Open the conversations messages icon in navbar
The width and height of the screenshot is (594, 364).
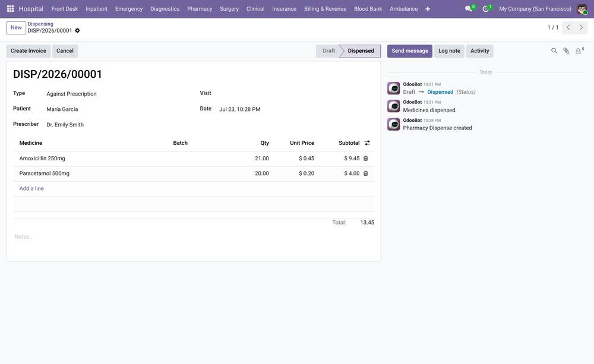click(x=469, y=8)
